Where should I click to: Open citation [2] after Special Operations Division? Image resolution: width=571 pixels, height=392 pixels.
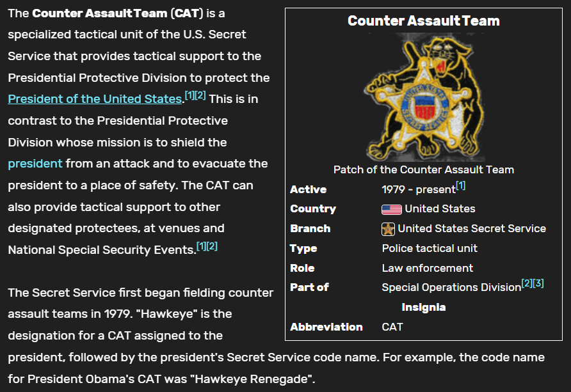(527, 283)
